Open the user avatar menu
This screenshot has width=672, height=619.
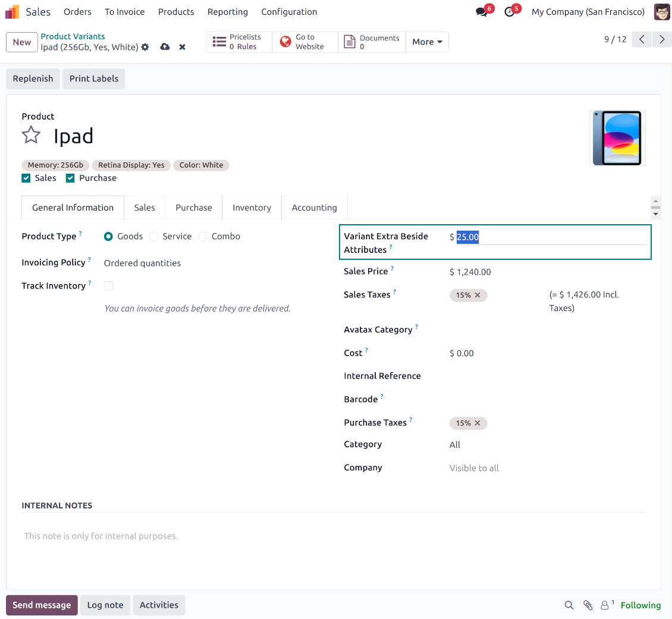(x=662, y=12)
